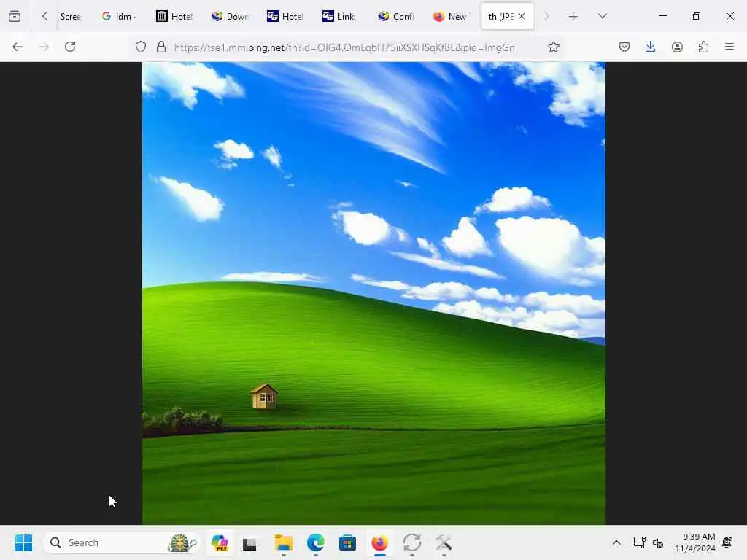Viewport: 747px width, 560px height.
Task: Click the green hill landscape image
Action: pyautogui.click(x=374, y=293)
